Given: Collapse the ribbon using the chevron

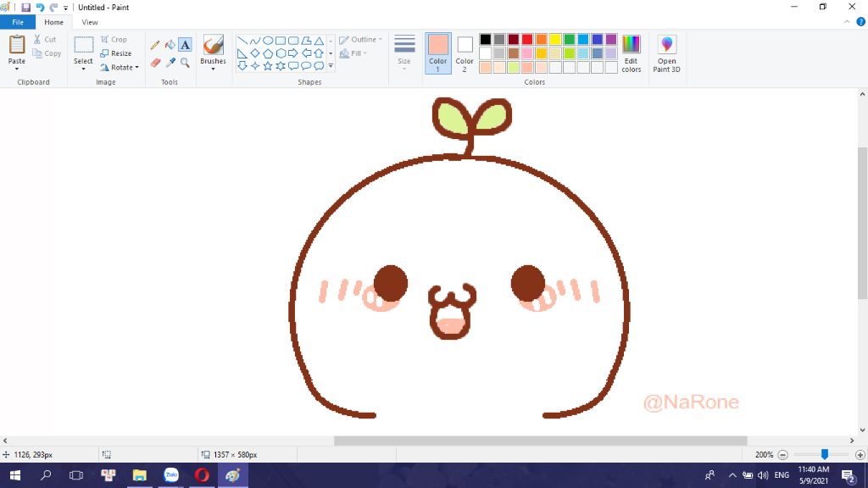Looking at the screenshot, I should click(847, 22).
